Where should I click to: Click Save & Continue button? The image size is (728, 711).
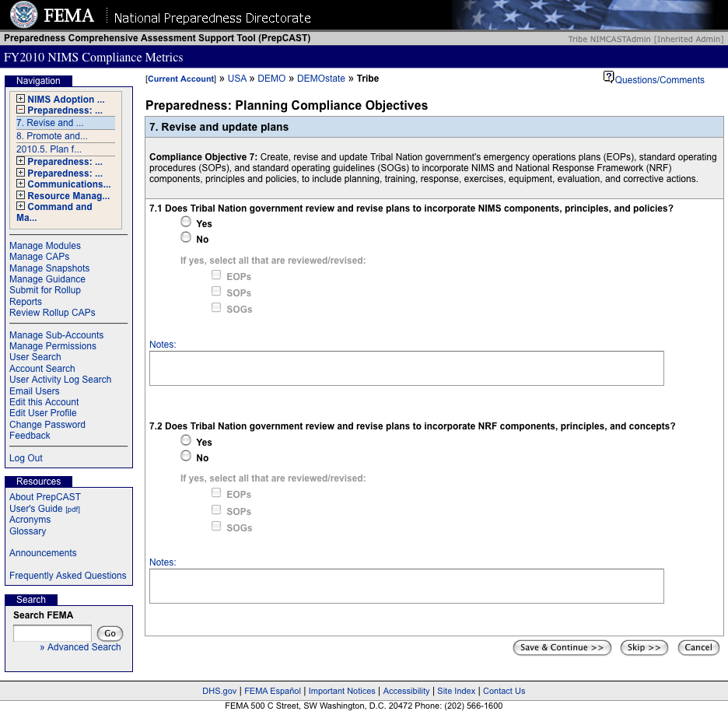pyautogui.click(x=562, y=647)
